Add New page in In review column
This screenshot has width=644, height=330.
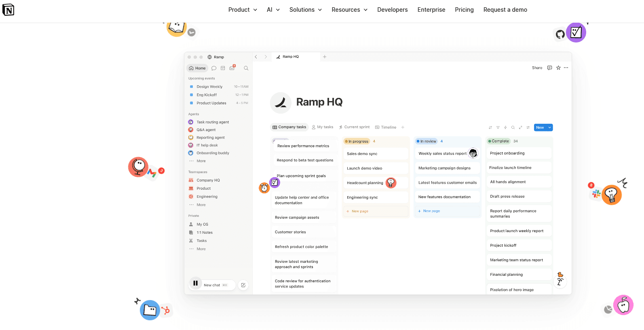coord(448,211)
